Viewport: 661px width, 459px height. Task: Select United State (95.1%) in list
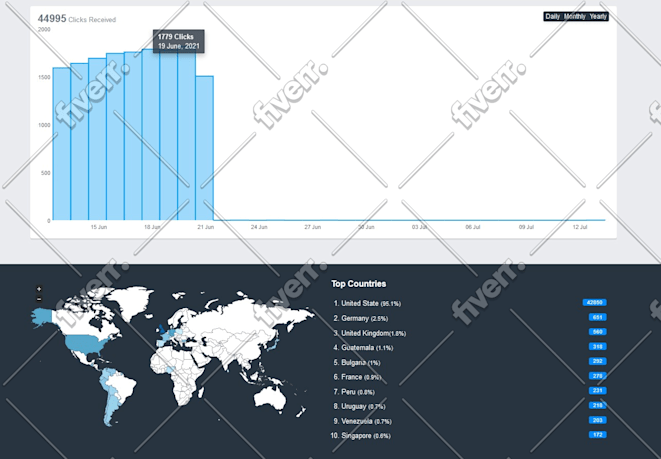click(367, 303)
